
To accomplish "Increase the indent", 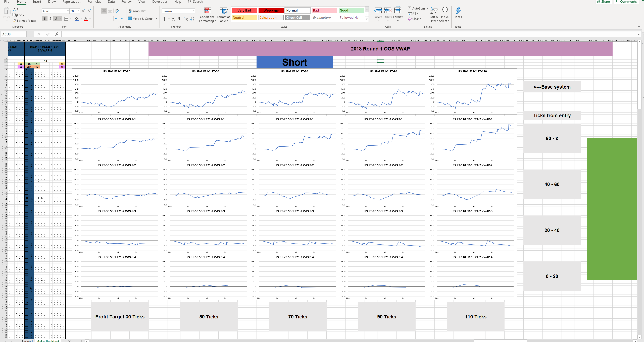I will tap(123, 19).
